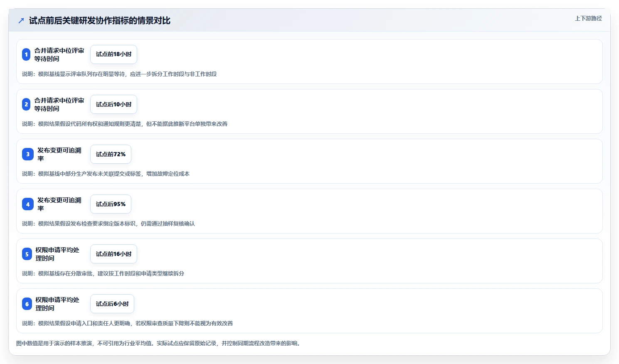Image resolution: width=619 pixels, height=364 pixels.
Task: Click 权限申请平均处理时间 label in card 6
Action: [57, 304]
